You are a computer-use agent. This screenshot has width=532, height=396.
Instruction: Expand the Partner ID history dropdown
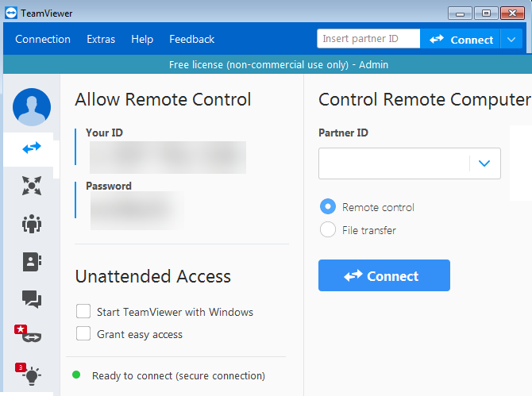(x=484, y=163)
